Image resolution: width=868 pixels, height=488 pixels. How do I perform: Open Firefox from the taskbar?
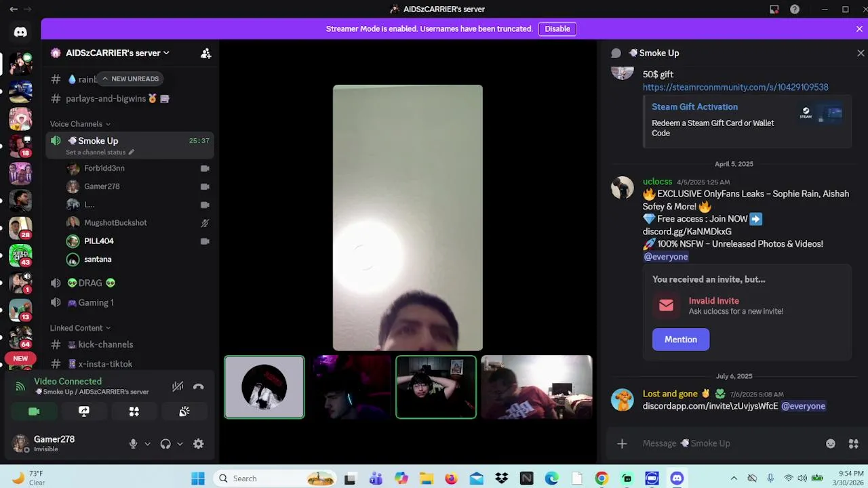pos(451,479)
